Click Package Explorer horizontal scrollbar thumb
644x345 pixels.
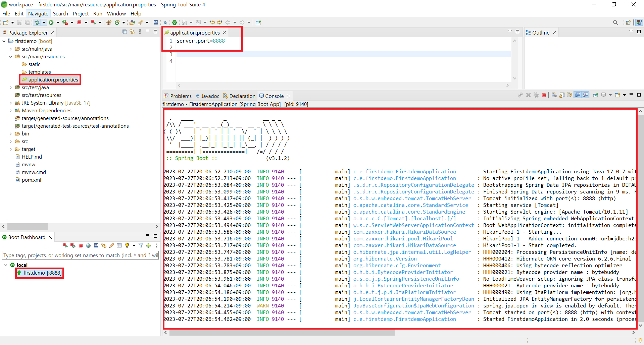27,226
